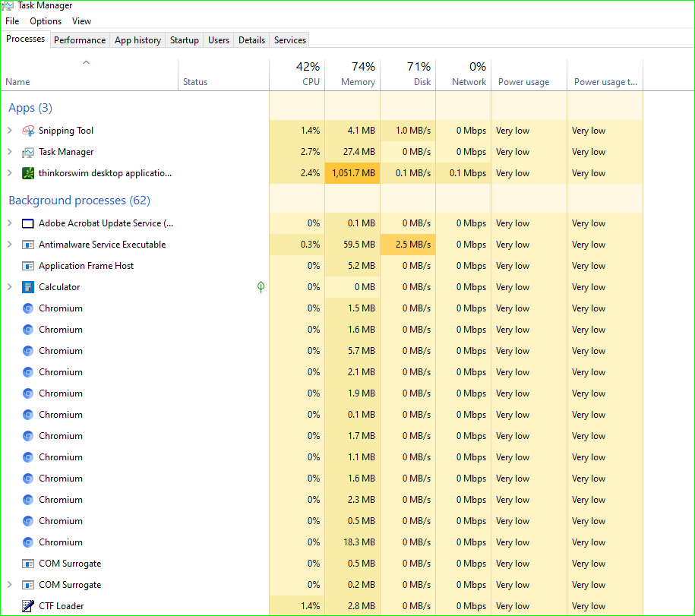Click the CTF Loader pen icon
Image resolution: width=695 pixels, height=616 pixels.
pos(28,606)
